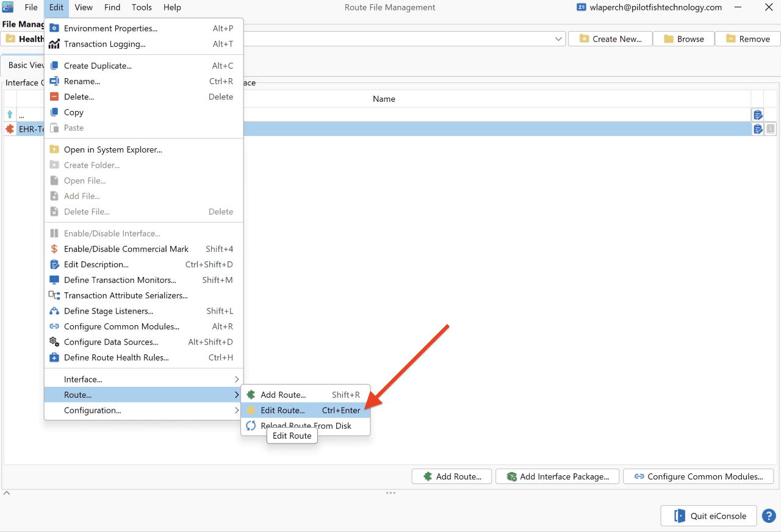Click the wlaperch@pilotfishtechnology.com account label
781x532 pixels.
(x=655, y=7)
